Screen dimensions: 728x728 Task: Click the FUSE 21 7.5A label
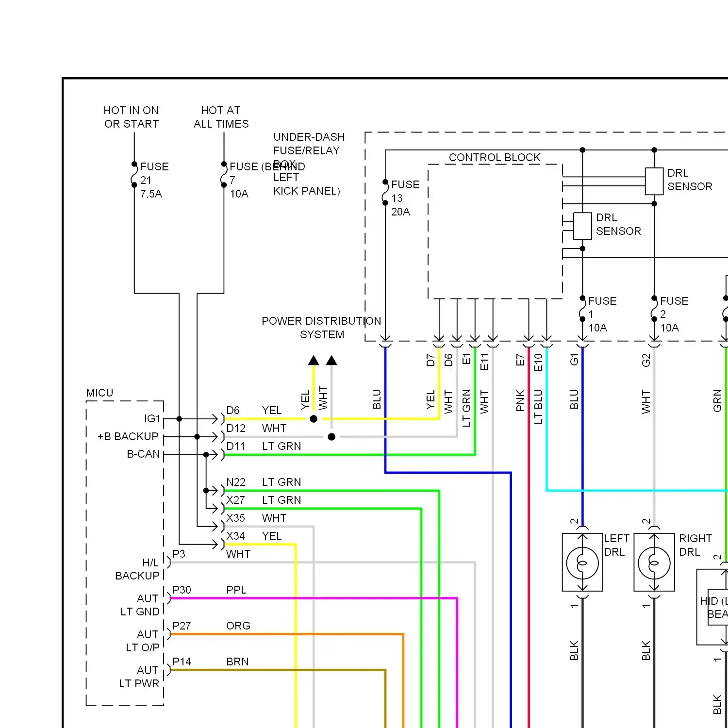(154, 180)
